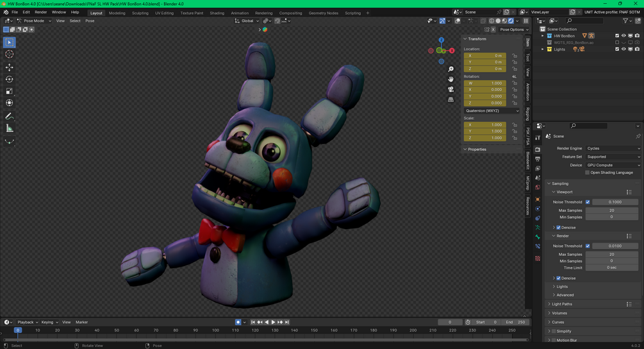Viewport: 644px width, 349px height.
Task: Open the Shading workspace tab
Action: coord(217,13)
